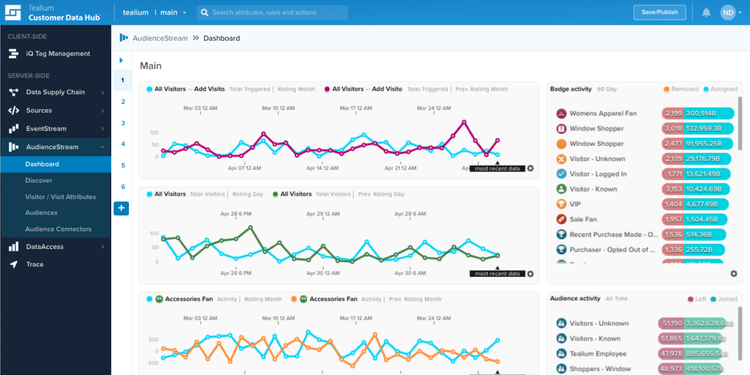The height and width of the screenshot is (375, 750).
Task: Expand the DataAccess menu chevron
Action: [102, 247]
